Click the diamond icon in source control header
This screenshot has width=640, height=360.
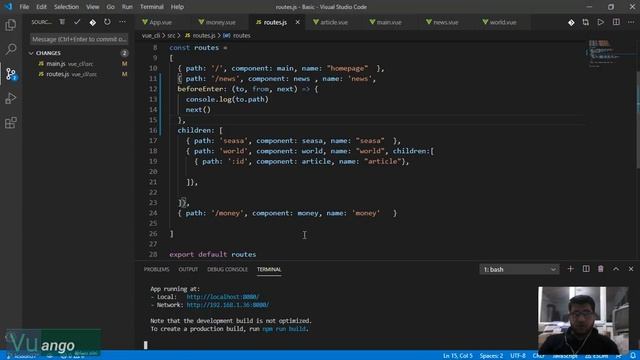click(93, 22)
